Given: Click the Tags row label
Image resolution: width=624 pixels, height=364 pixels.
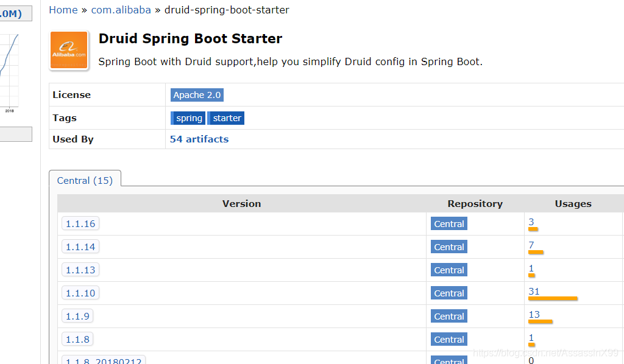Looking at the screenshot, I should click(x=65, y=117).
